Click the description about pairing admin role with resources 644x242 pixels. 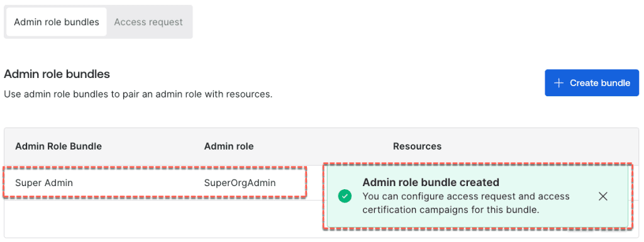[x=138, y=94]
